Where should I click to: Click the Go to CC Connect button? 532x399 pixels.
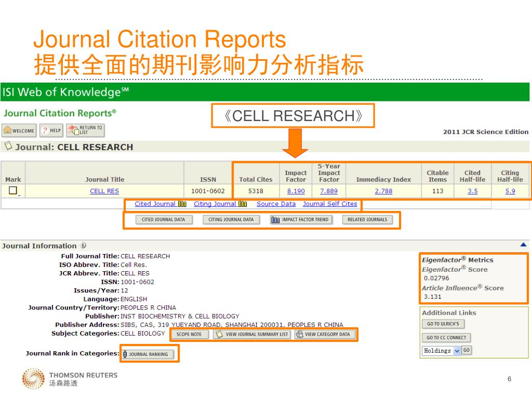coord(446,338)
